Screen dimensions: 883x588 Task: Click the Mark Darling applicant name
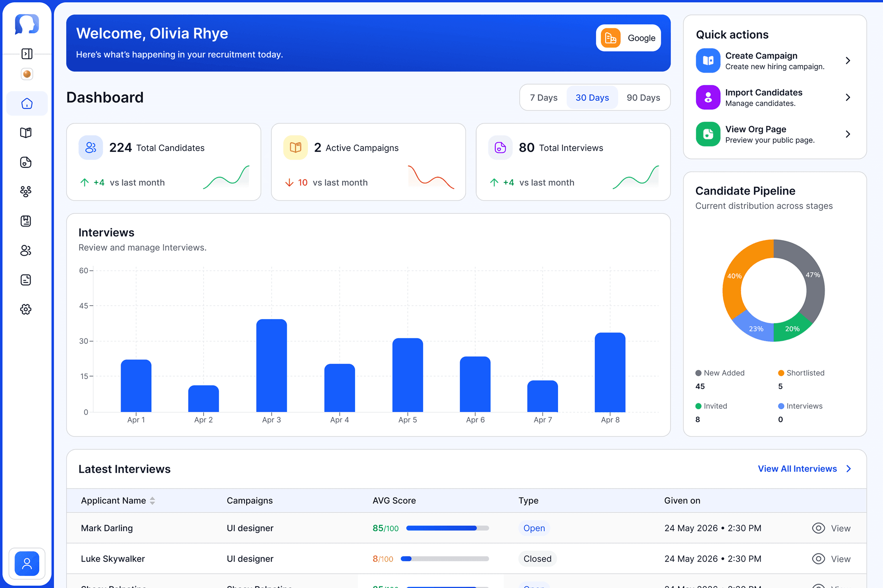coord(107,528)
